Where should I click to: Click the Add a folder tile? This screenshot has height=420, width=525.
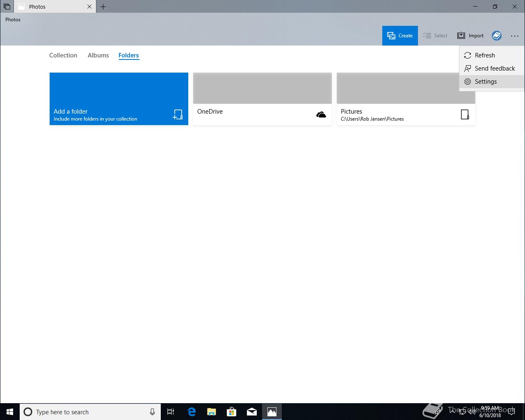tap(119, 99)
